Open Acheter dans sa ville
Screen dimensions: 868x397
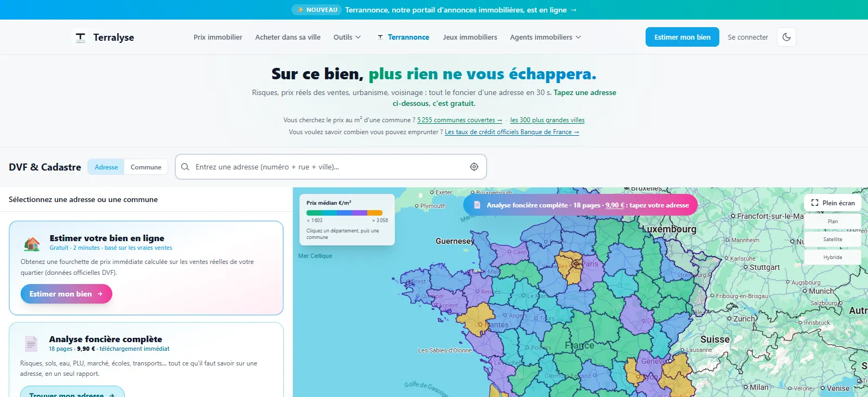click(x=288, y=37)
